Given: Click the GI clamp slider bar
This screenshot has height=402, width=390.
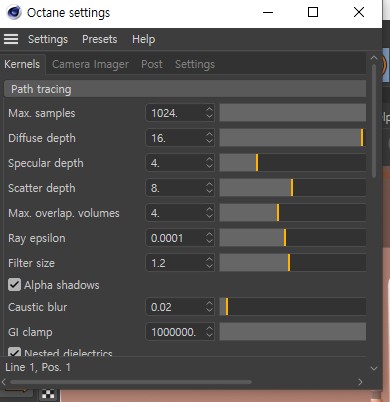Looking at the screenshot, I should (x=293, y=332).
